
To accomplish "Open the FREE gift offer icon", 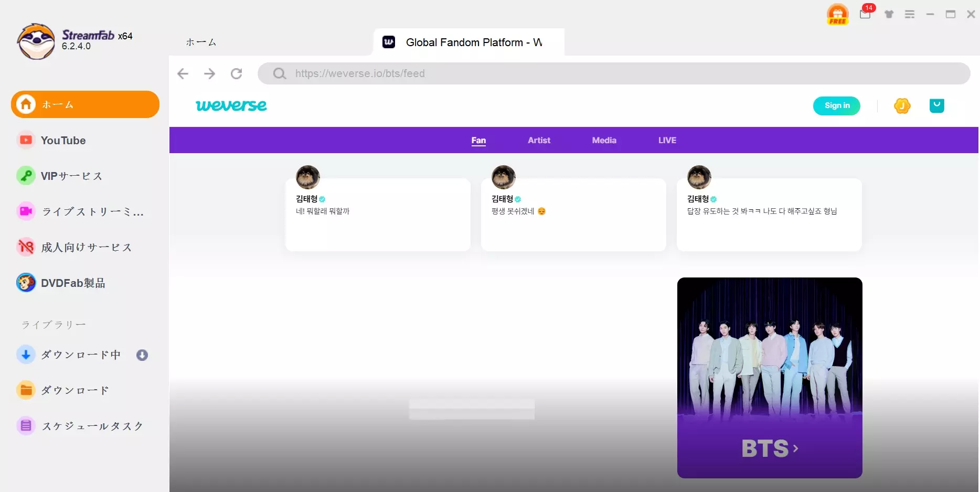I will (837, 14).
